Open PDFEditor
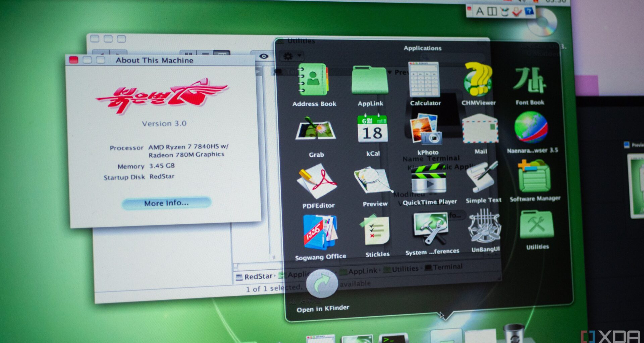The height and width of the screenshot is (343, 644). coord(317,181)
